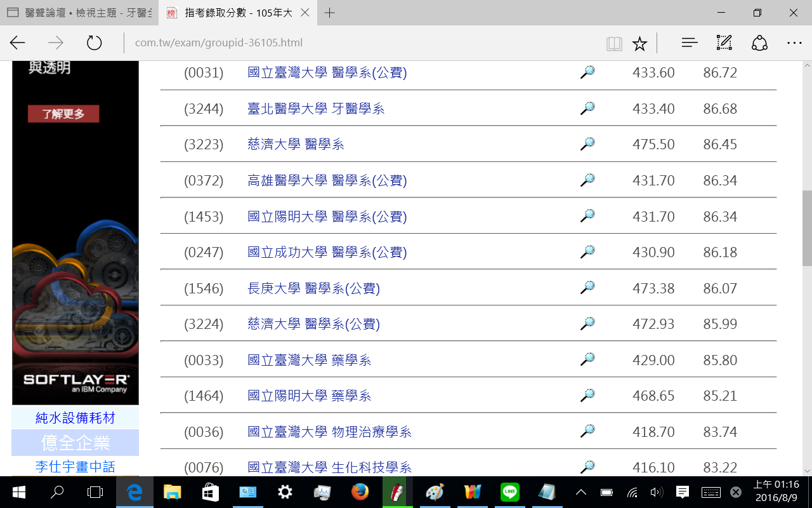This screenshot has height=508, width=812.
Task: Open new tab with plus button
Action: (329, 13)
